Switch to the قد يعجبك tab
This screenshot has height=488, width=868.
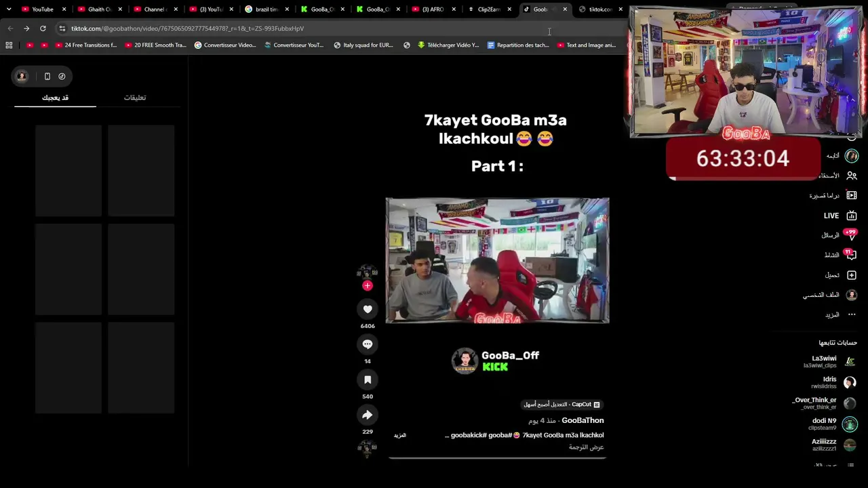(55, 98)
